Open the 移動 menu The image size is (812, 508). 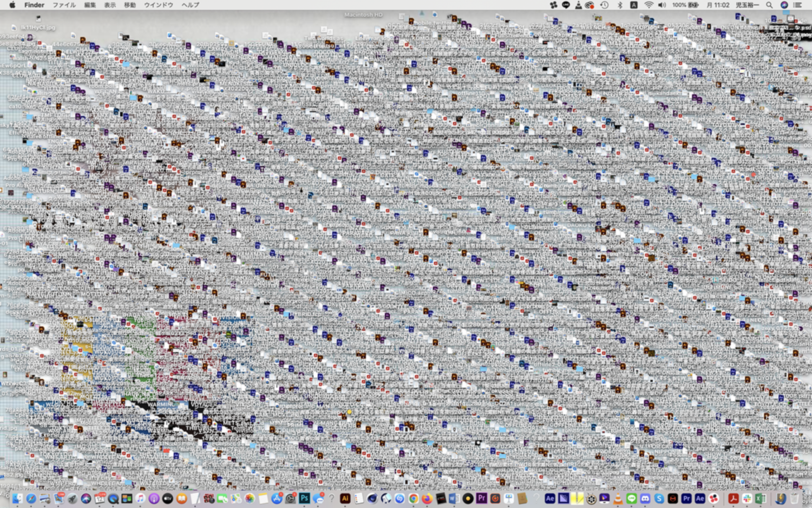pos(130,5)
